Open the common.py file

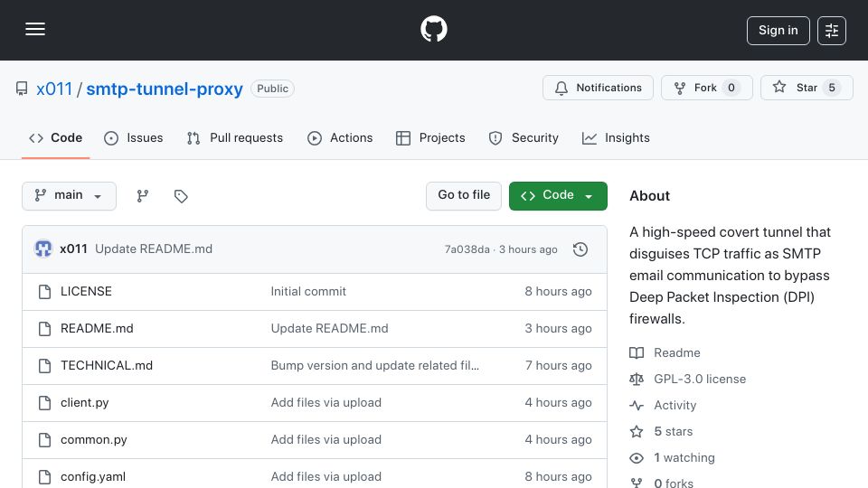[x=94, y=440]
